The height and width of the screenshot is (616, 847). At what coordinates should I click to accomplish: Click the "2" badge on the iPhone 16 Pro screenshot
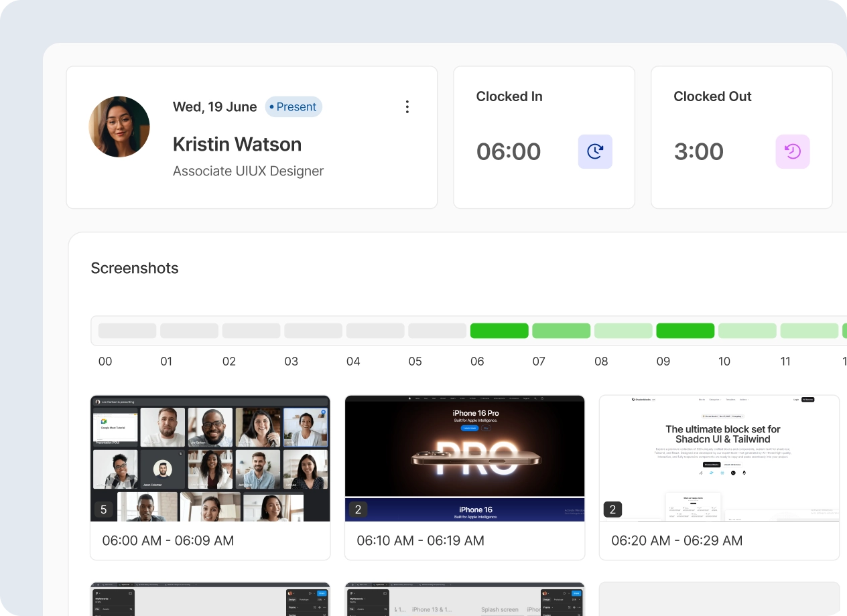(357, 509)
